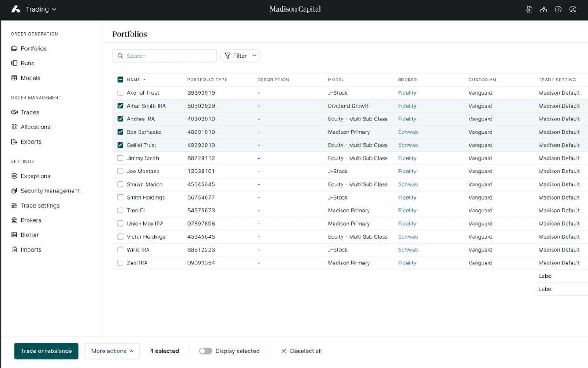
Task: Open Trade settings in the sidebar
Action: pyautogui.click(x=40, y=205)
